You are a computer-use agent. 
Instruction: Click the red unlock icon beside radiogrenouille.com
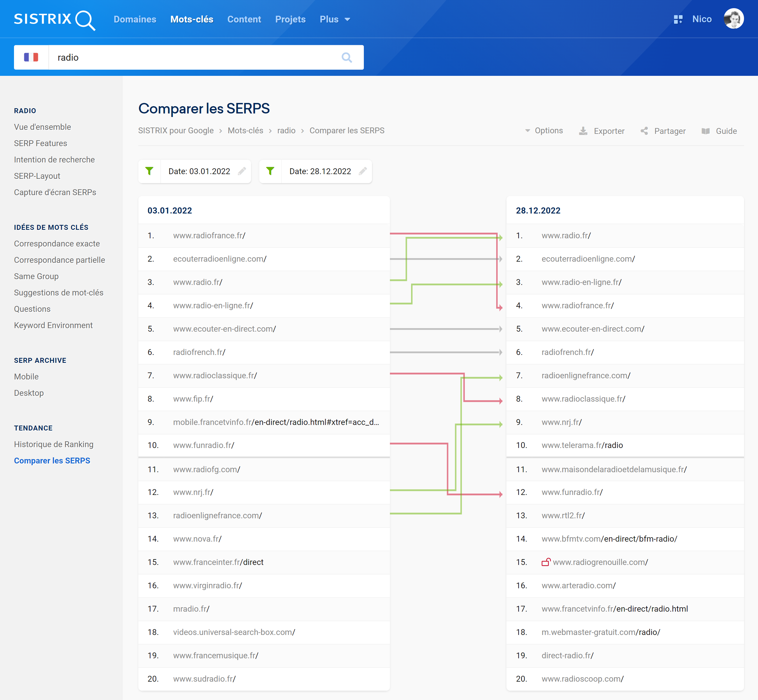pos(545,562)
